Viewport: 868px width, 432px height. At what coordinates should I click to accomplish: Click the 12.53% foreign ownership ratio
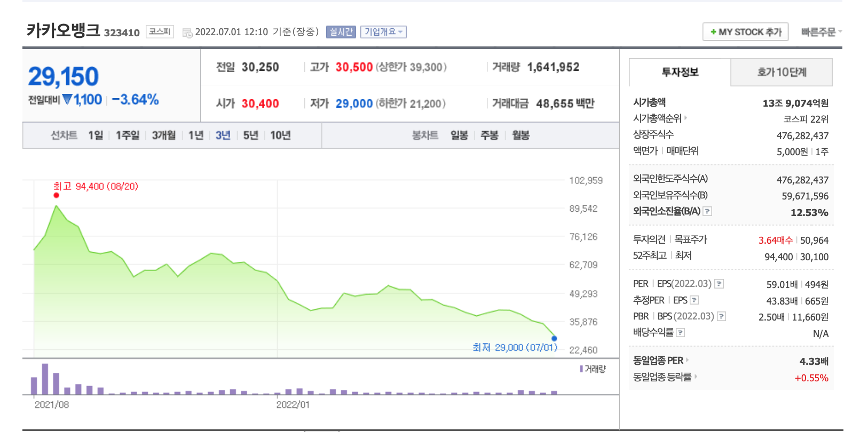[809, 212]
